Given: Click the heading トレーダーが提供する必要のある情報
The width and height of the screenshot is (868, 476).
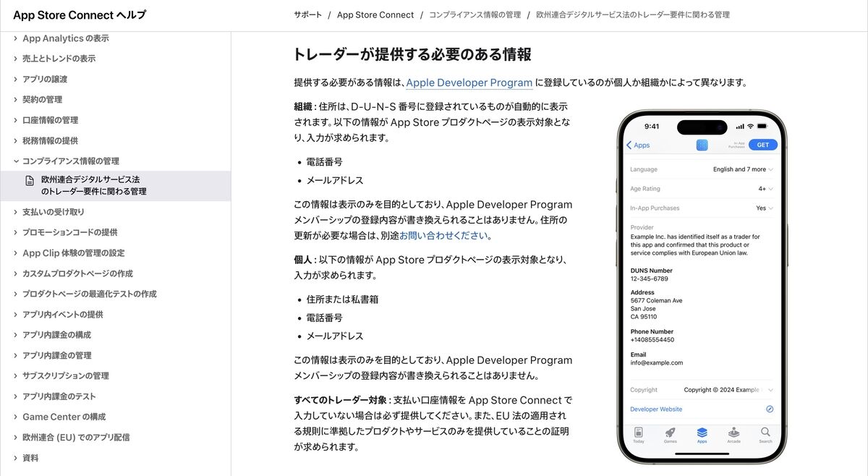Looking at the screenshot, I should [412, 54].
